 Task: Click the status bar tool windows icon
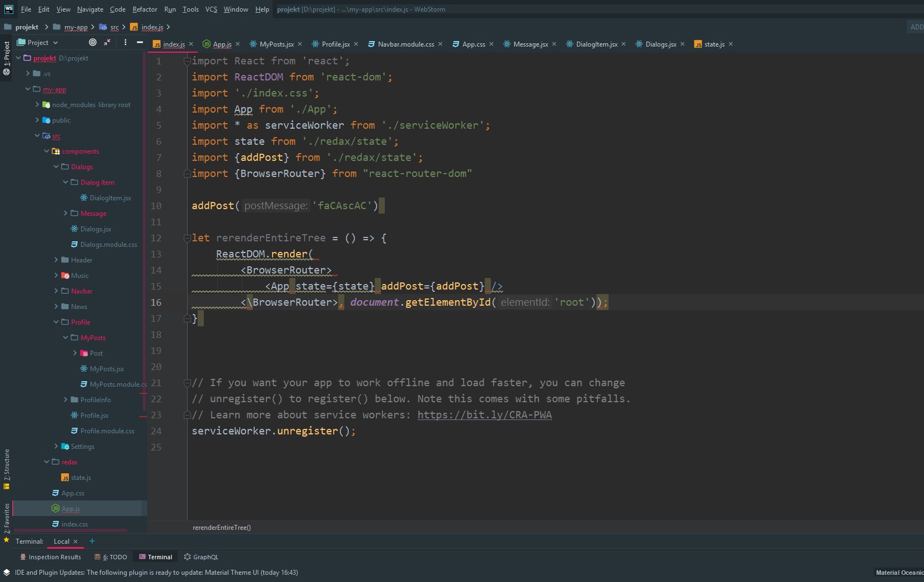click(7, 573)
